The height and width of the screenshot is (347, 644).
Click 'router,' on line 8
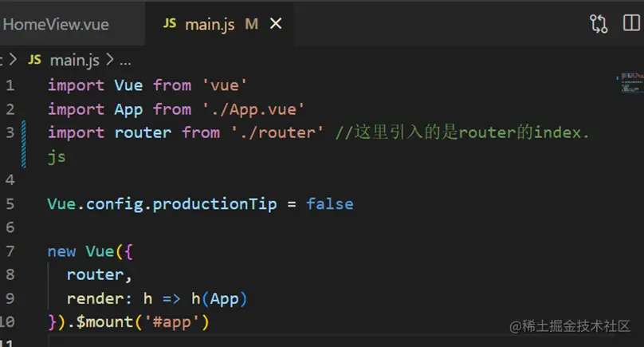coord(100,275)
